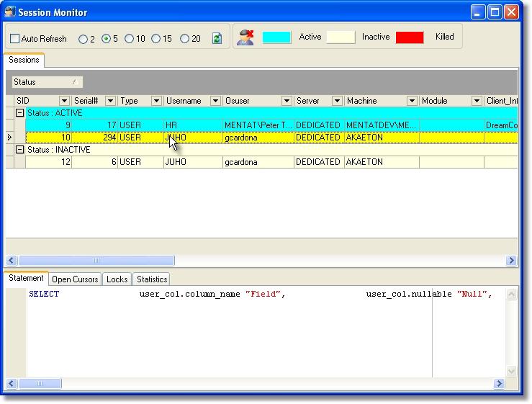
Task: Click the grid's horizontal scrollbar right arrow
Action: coord(511,261)
